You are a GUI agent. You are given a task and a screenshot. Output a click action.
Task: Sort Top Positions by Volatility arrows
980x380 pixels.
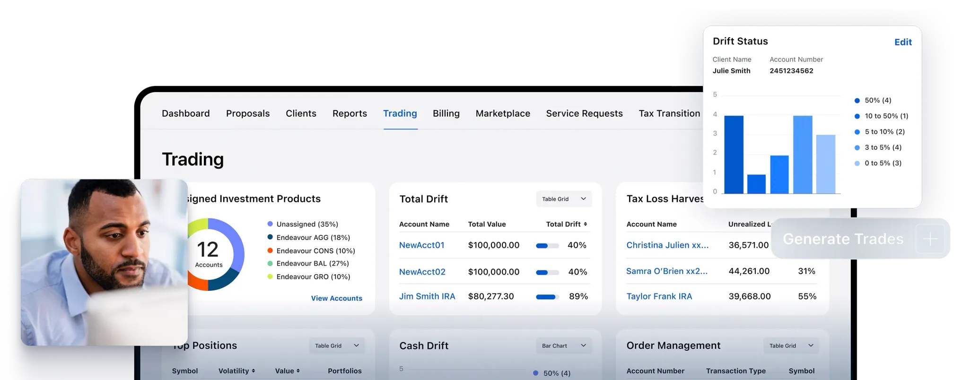[254, 371]
